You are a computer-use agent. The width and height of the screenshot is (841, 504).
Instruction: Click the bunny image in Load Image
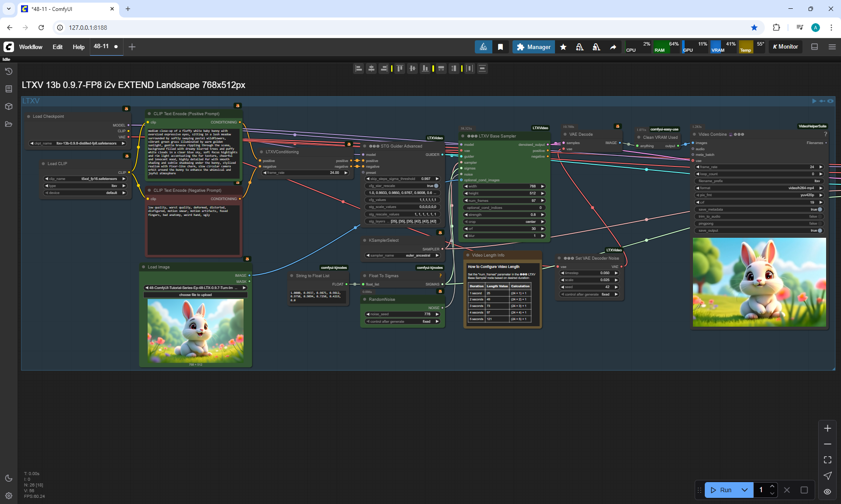point(195,330)
